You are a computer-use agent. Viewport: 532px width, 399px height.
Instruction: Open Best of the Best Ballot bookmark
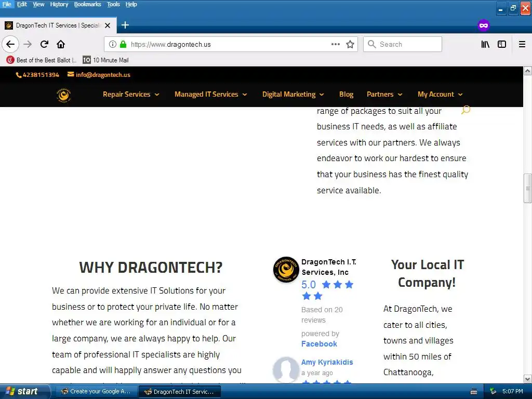tap(42, 60)
